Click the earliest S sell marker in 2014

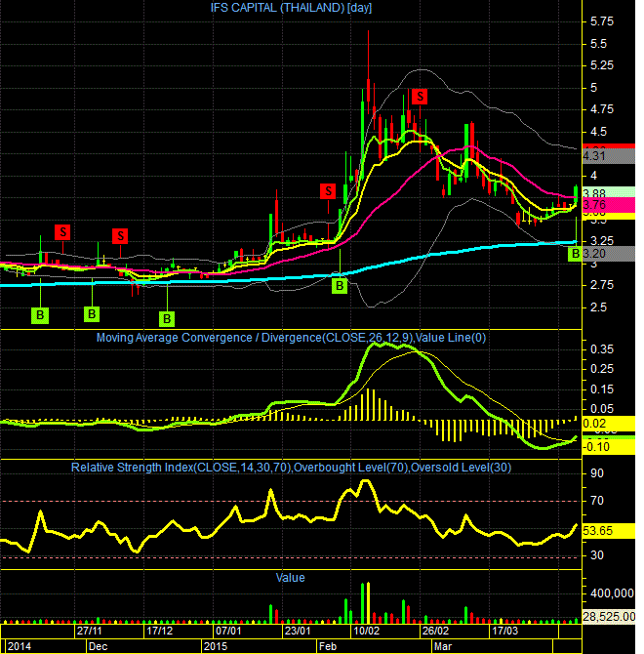coord(62,232)
